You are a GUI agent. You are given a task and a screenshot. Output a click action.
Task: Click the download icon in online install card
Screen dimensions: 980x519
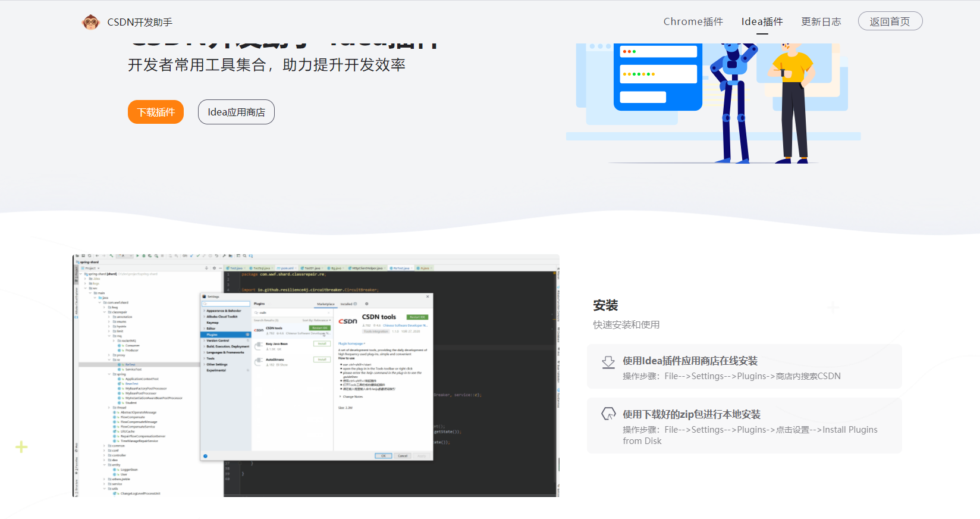click(608, 362)
